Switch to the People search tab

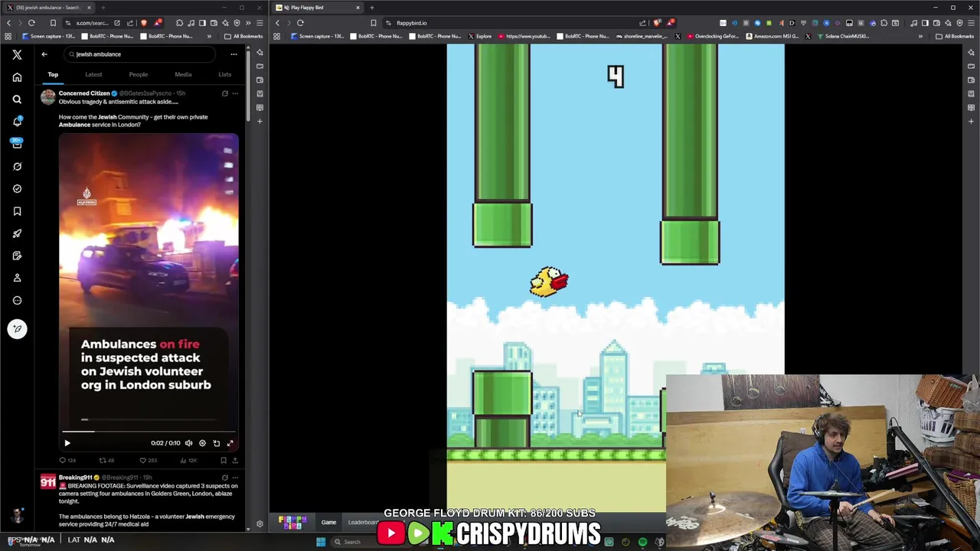point(138,74)
